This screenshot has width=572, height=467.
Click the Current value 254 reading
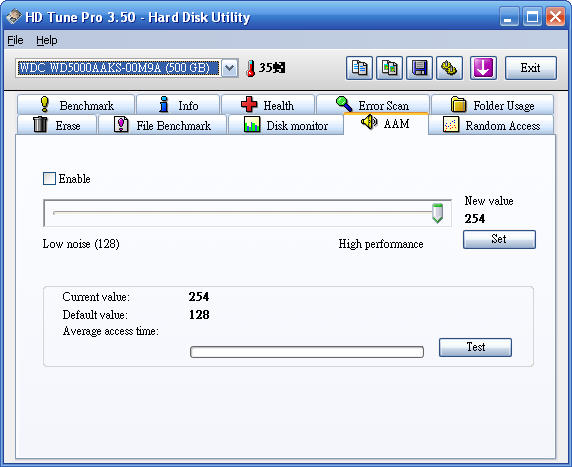tap(199, 297)
